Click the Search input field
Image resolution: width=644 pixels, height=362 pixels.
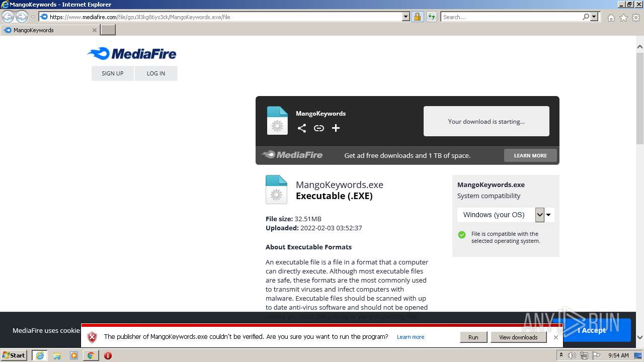pos(511,17)
